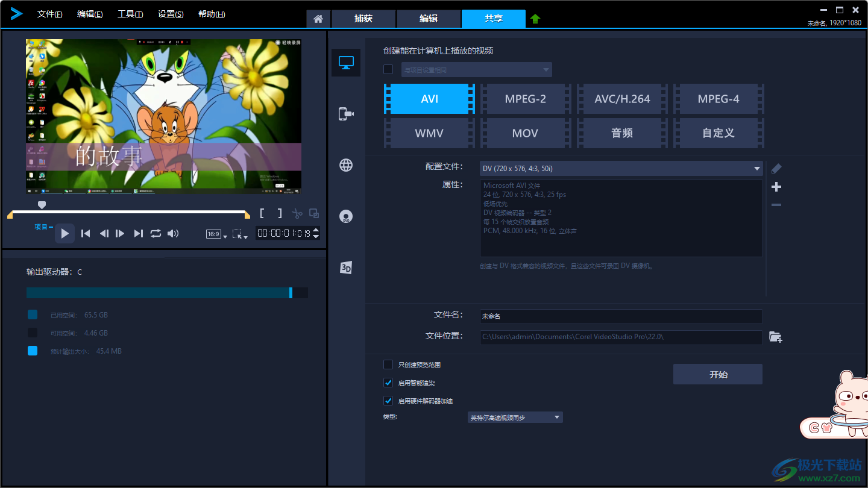Browse for file location folder icon
This screenshot has height=488, width=868.
776,337
